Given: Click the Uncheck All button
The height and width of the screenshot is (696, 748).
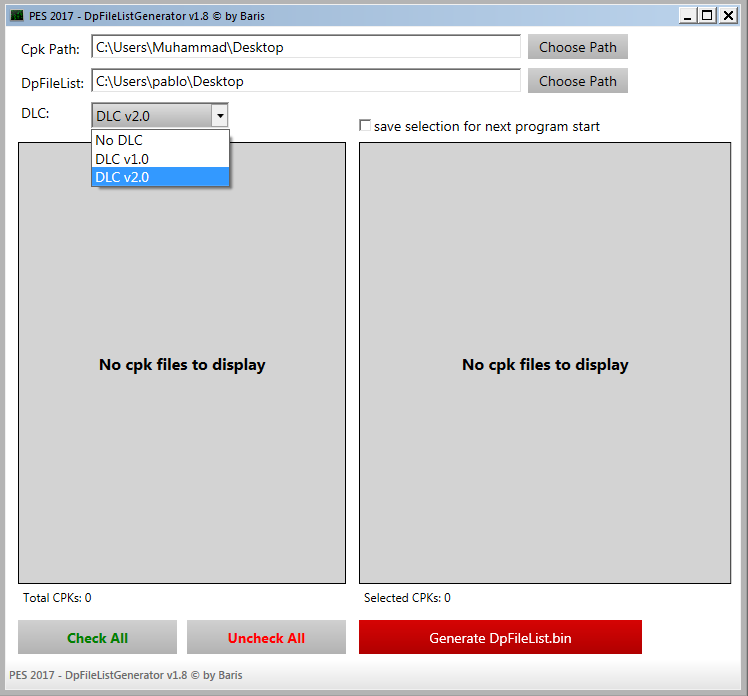Looking at the screenshot, I should 266,637.
